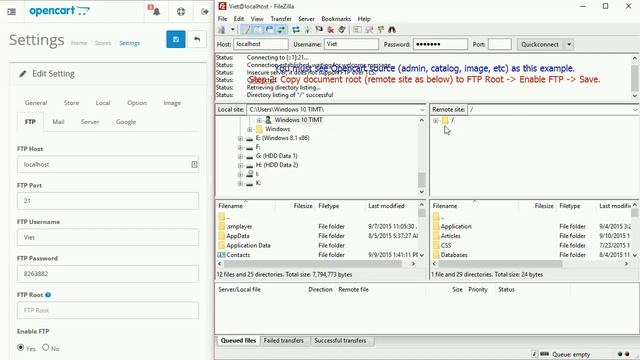This screenshot has height=360, width=640.
Task: Open the Quickconnect history dropdown arrow
Action: point(569,44)
